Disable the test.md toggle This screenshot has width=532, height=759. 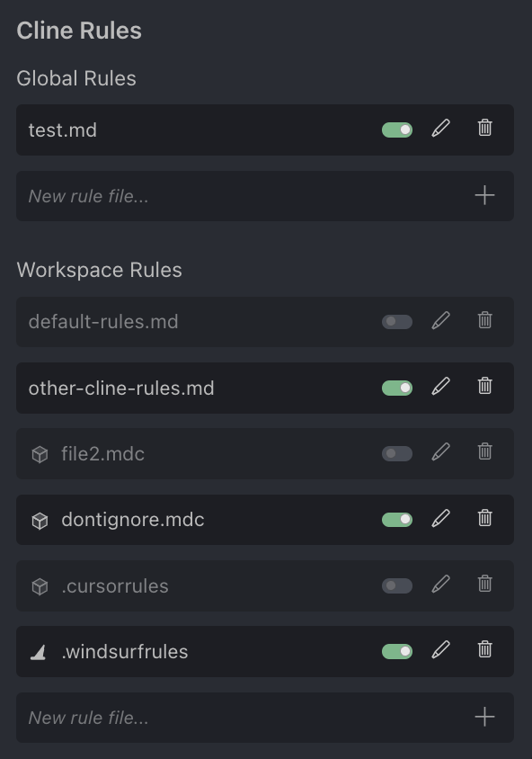pyautogui.click(x=397, y=129)
